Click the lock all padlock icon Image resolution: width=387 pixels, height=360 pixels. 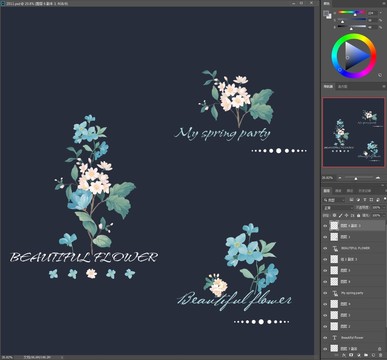(358, 215)
